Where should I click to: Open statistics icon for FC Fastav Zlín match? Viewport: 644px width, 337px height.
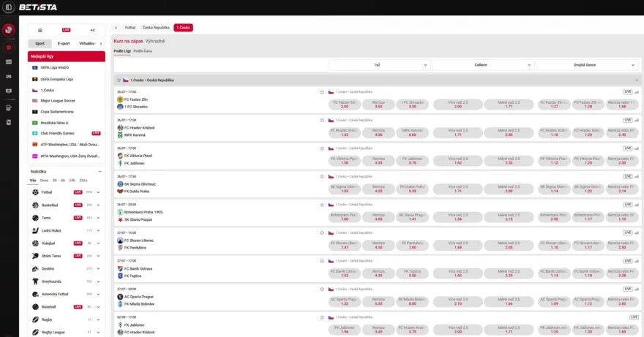click(x=637, y=92)
